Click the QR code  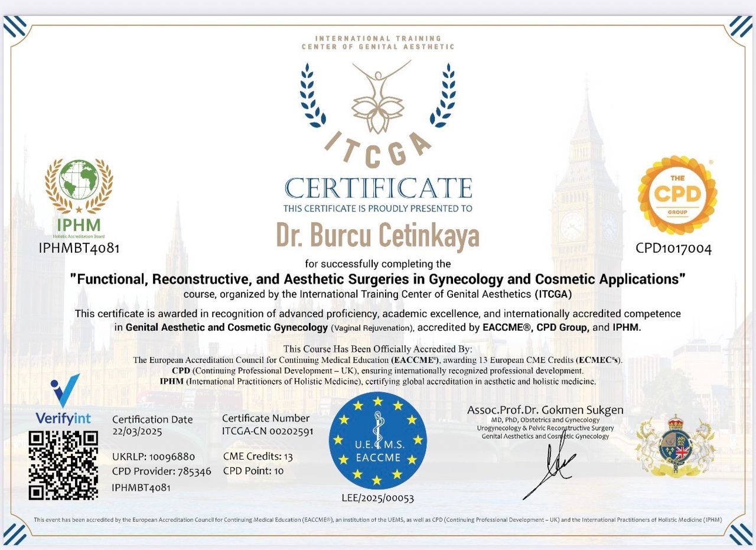63,464
